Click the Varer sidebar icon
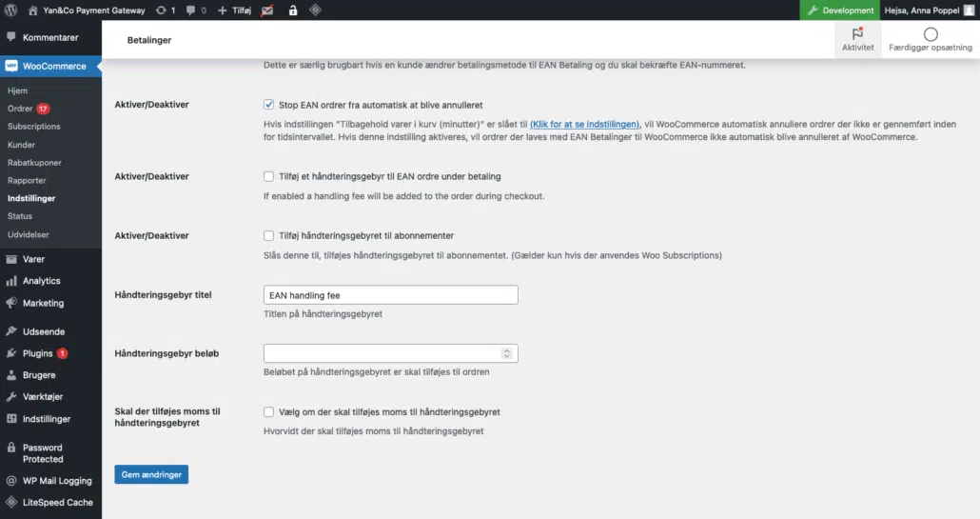 tap(11, 259)
